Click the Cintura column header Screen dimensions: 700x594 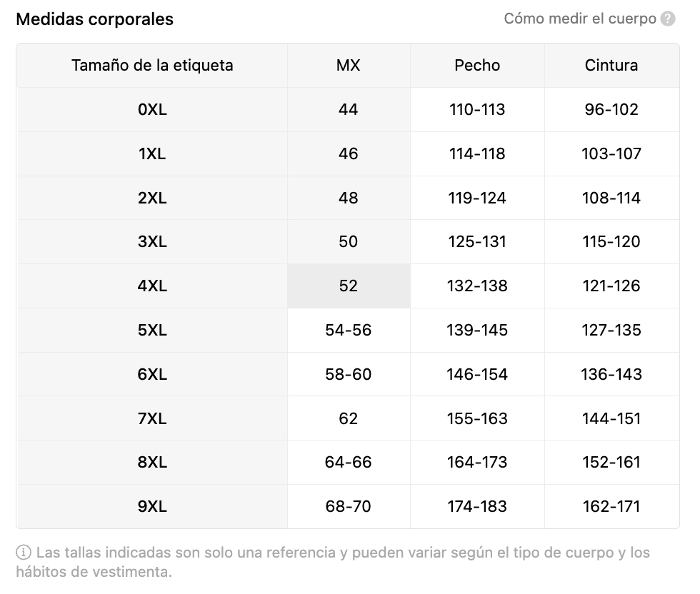(x=611, y=66)
